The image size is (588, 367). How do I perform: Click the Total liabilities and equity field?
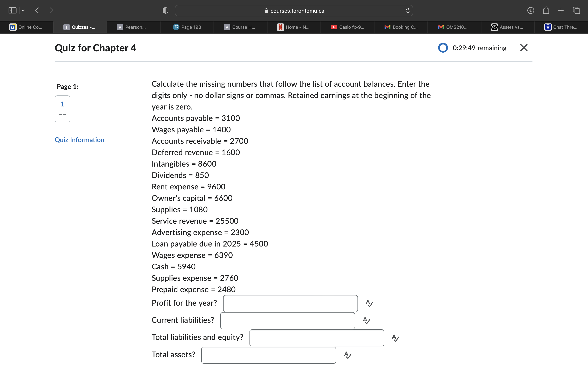(317, 338)
